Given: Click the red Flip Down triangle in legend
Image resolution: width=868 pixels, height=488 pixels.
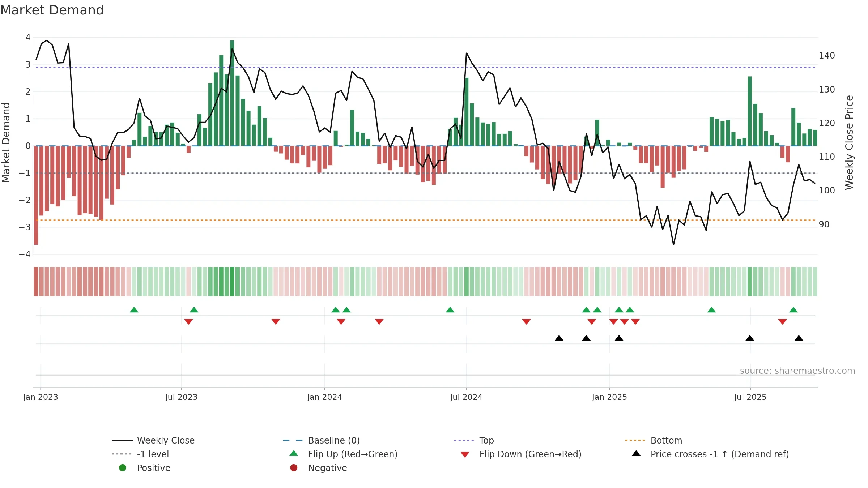Looking at the screenshot, I should 465,455.
